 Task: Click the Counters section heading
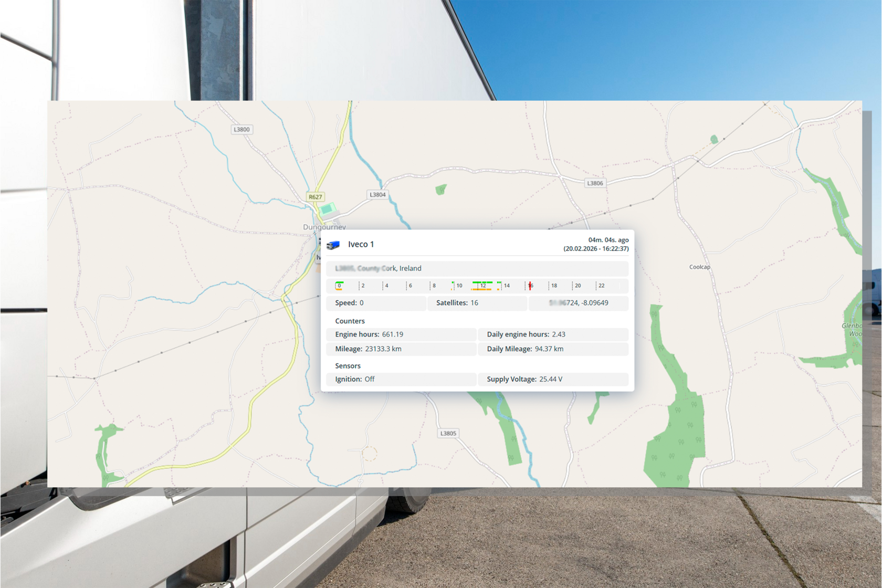pyautogui.click(x=350, y=321)
